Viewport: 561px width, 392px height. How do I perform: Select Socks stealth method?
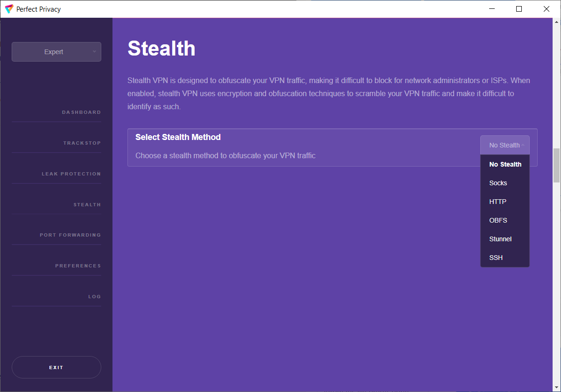[x=505, y=183]
